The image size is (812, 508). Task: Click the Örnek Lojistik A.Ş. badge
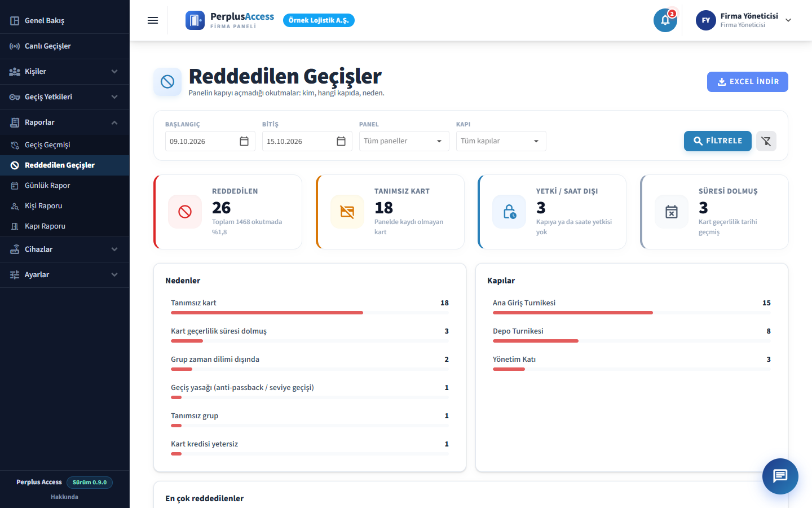click(x=319, y=20)
